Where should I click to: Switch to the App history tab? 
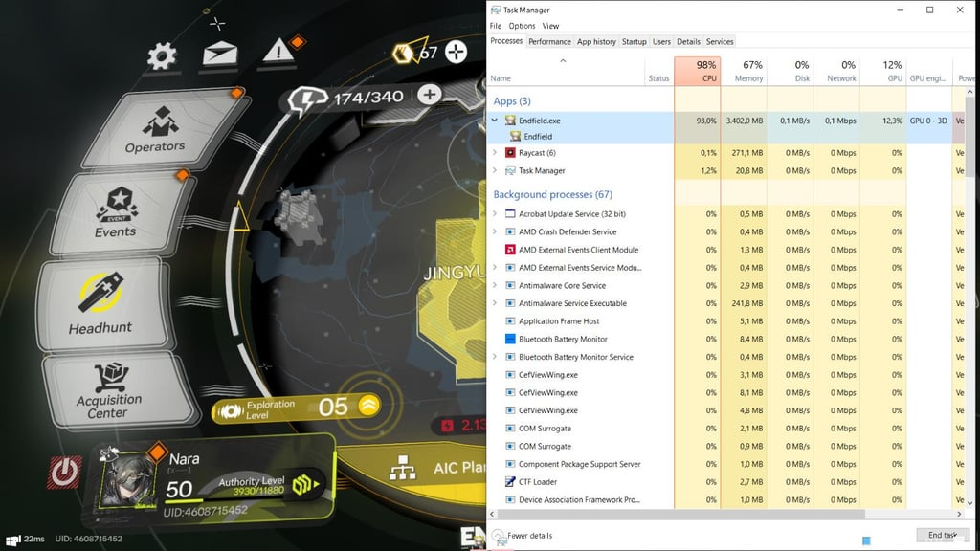click(596, 42)
